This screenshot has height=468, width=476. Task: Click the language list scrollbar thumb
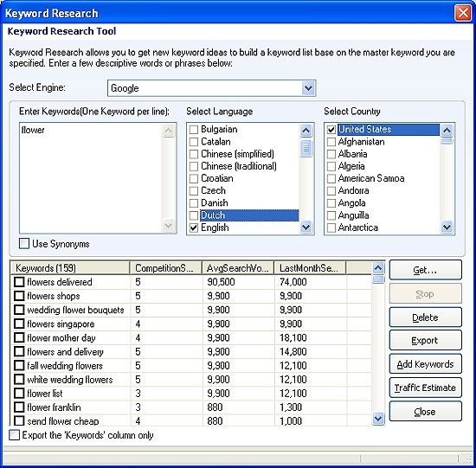[306, 148]
